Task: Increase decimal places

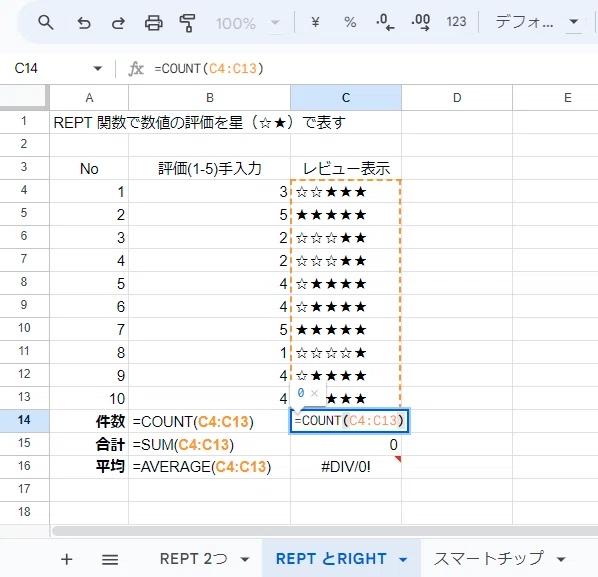Action: pyautogui.click(x=421, y=22)
